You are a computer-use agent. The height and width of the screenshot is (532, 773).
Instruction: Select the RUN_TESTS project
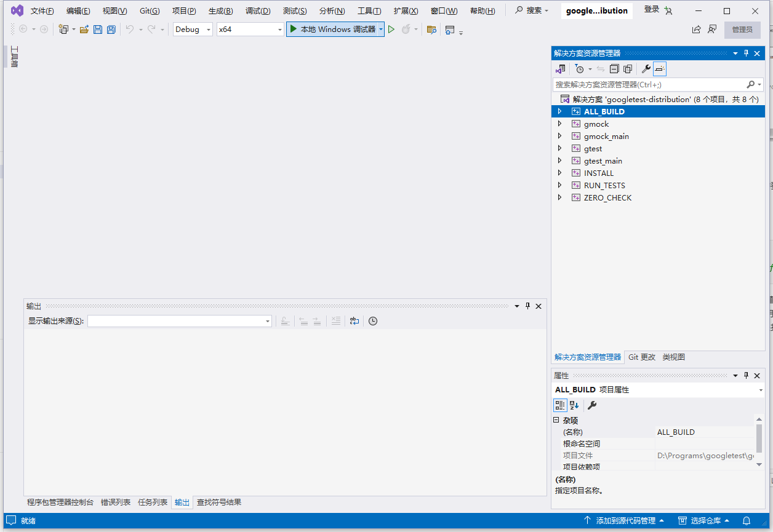[604, 185]
